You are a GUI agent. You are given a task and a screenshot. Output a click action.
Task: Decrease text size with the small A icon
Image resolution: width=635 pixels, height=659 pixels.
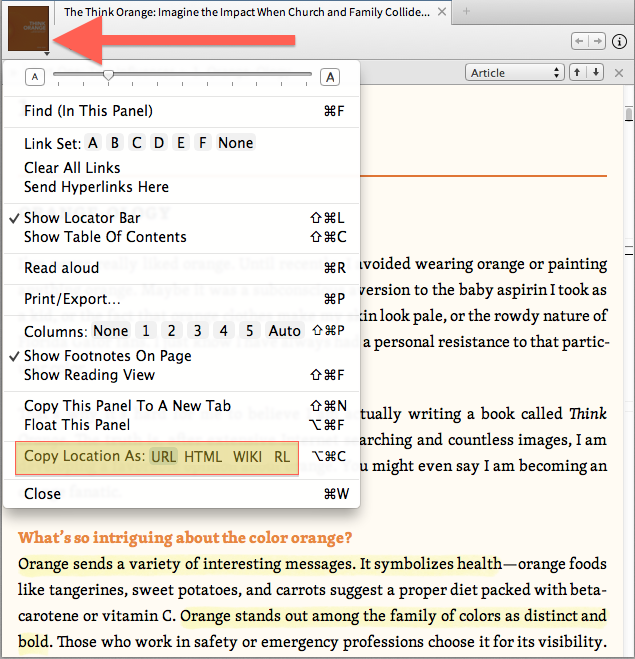tap(35, 77)
